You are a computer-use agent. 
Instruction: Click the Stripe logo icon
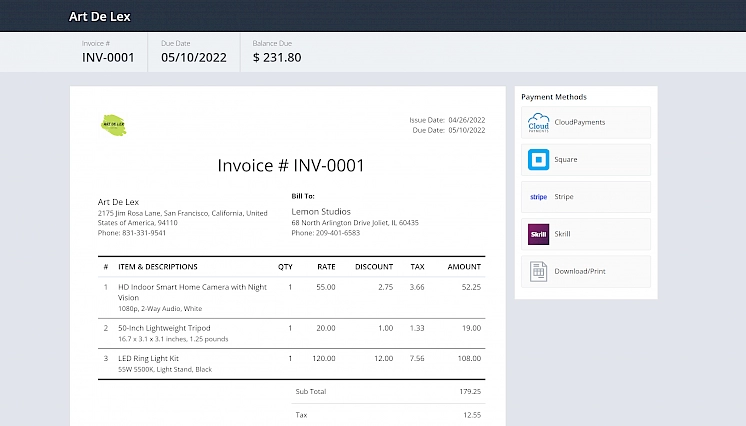(x=538, y=197)
